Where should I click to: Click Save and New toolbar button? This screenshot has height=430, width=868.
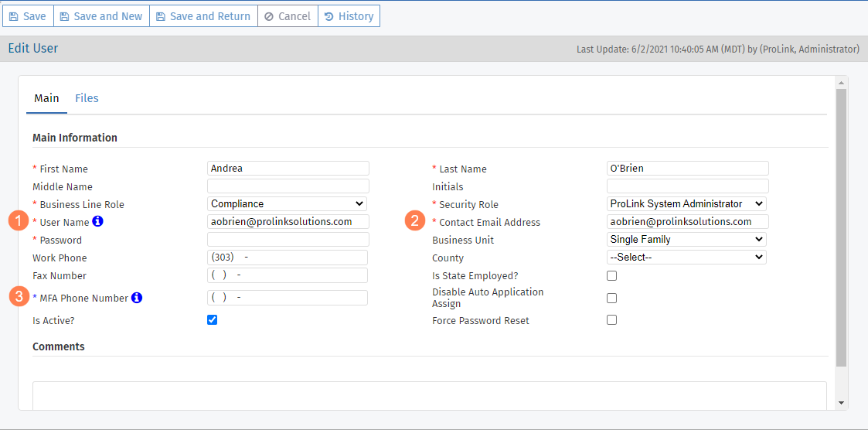100,16
